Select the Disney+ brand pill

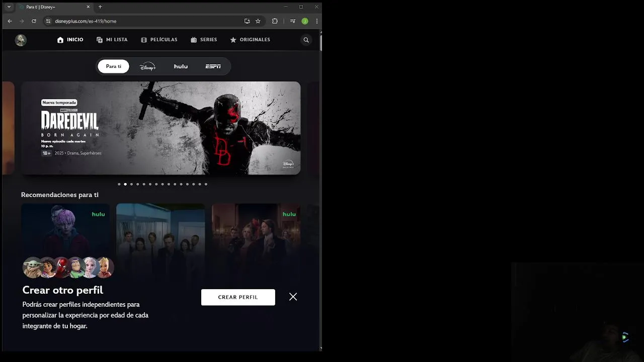pos(147,66)
